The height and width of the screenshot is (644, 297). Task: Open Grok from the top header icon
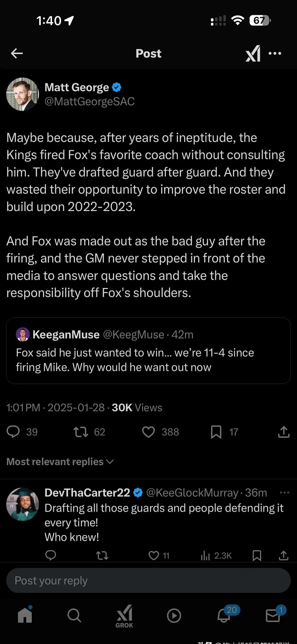point(253,53)
